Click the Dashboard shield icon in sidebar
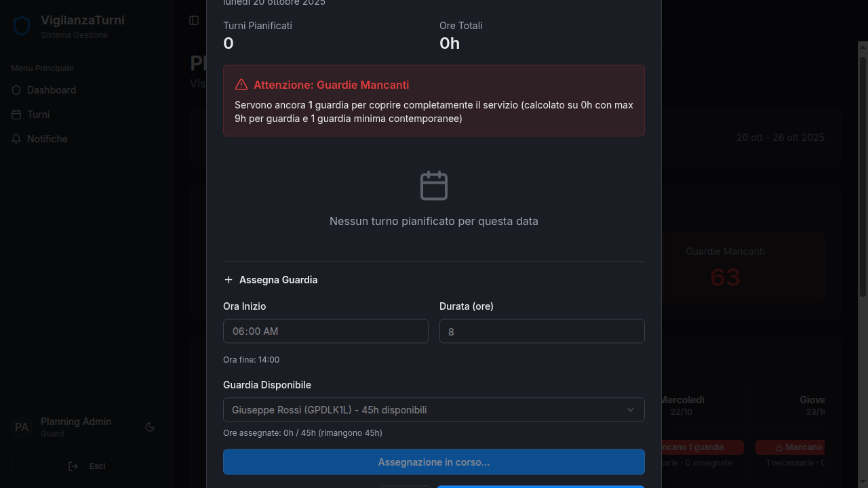 [17, 90]
